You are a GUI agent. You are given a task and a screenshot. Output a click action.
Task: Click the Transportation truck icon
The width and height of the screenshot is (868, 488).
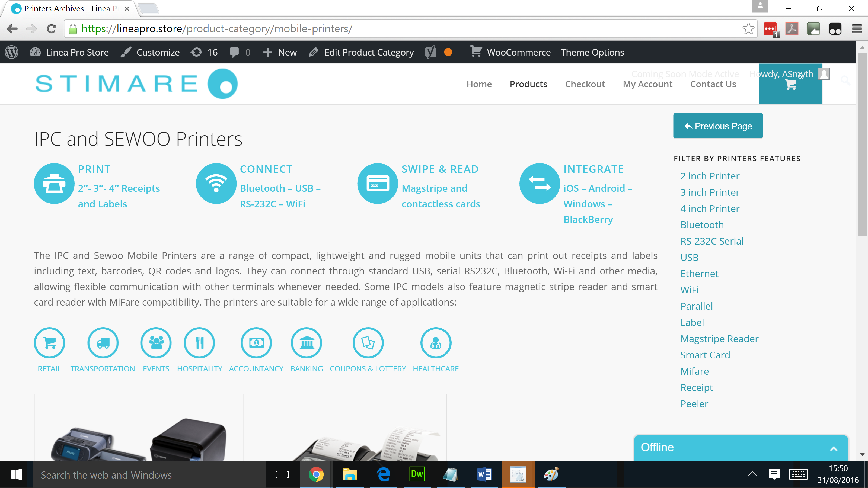click(103, 343)
